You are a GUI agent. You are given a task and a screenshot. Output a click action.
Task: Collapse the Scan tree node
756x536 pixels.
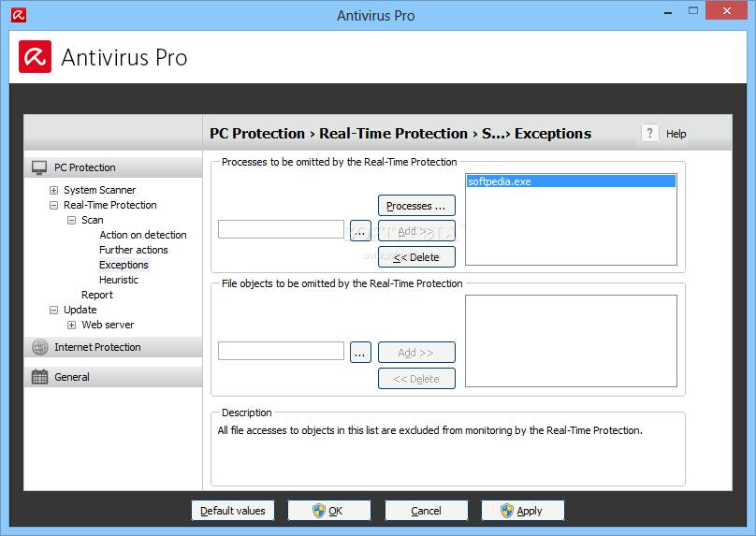[x=71, y=220]
